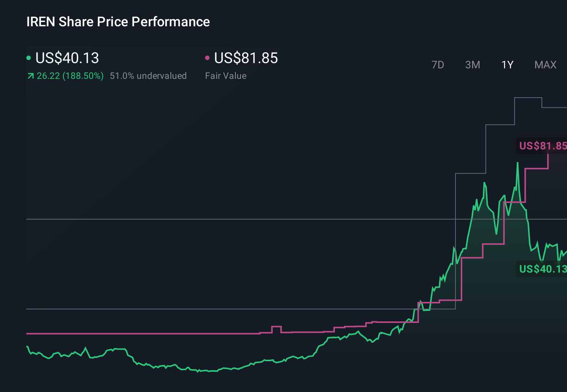Click the US$81.85 pink chart badge
Screen dimensions: 567x392
(x=542, y=146)
